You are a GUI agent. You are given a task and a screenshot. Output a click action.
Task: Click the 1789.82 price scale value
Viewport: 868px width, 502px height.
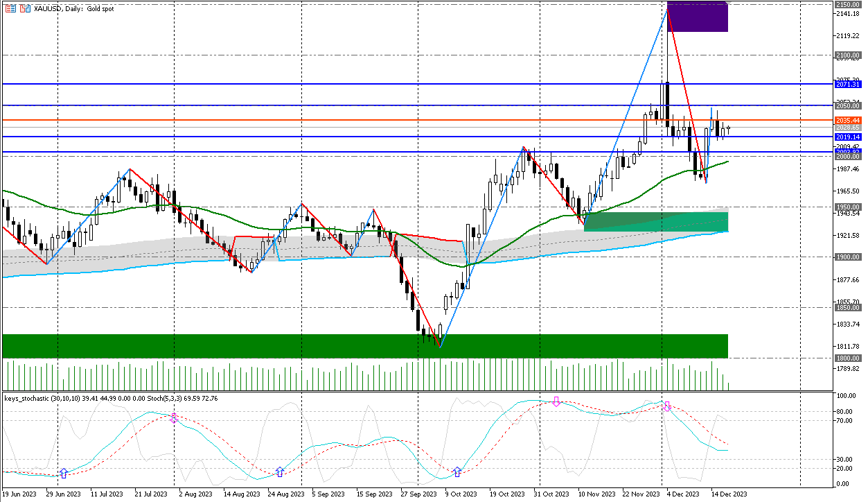click(x=848, y=368)
